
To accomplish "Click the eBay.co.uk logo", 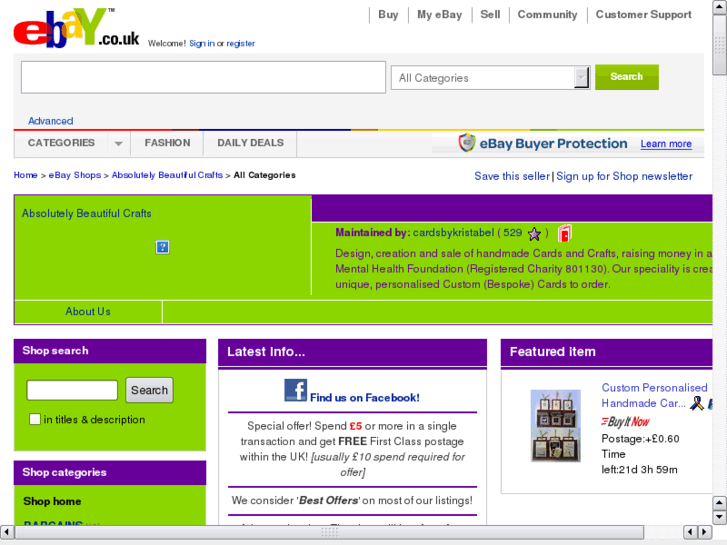I will [x=77, y=28].
